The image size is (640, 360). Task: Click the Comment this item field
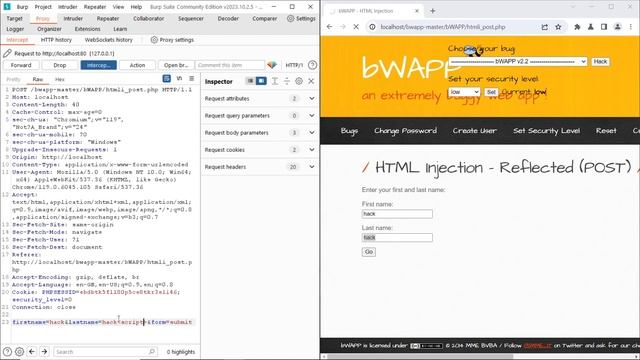coord(229,65)
